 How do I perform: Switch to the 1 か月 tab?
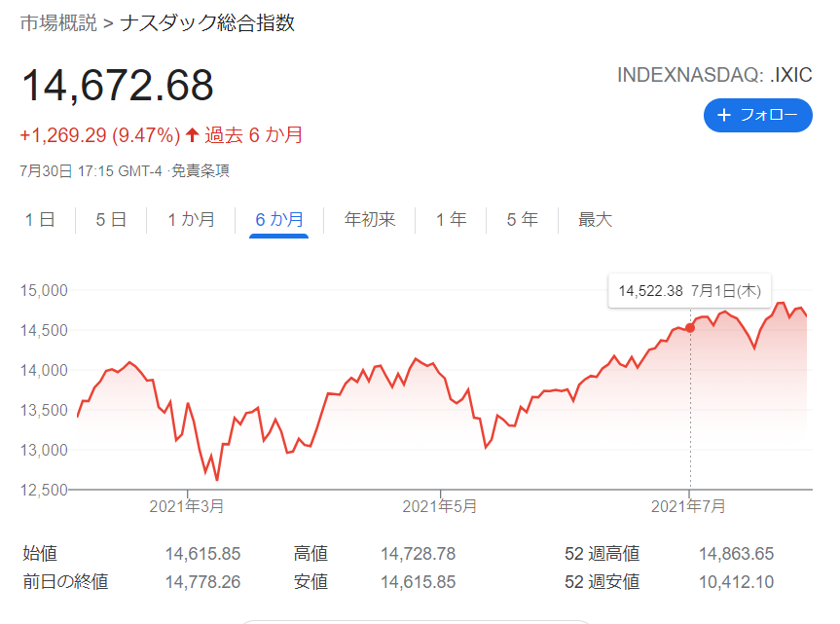(191, 220)
